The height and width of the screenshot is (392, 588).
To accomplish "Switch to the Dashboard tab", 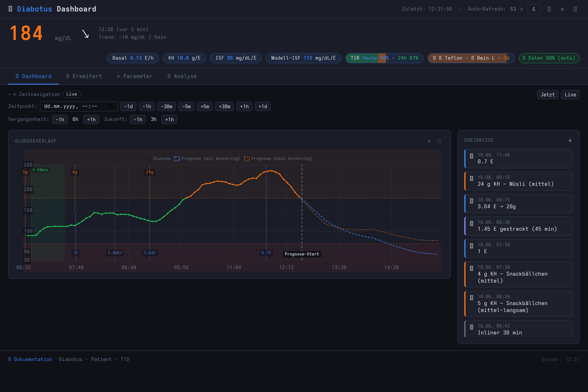I will 33,76.
